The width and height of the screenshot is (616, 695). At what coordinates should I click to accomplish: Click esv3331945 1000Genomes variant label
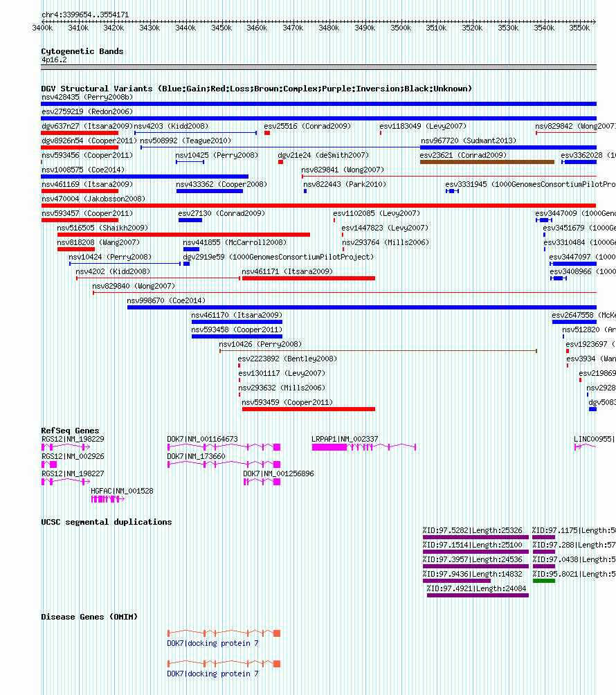pyautogui.click(x=530, y=184)
